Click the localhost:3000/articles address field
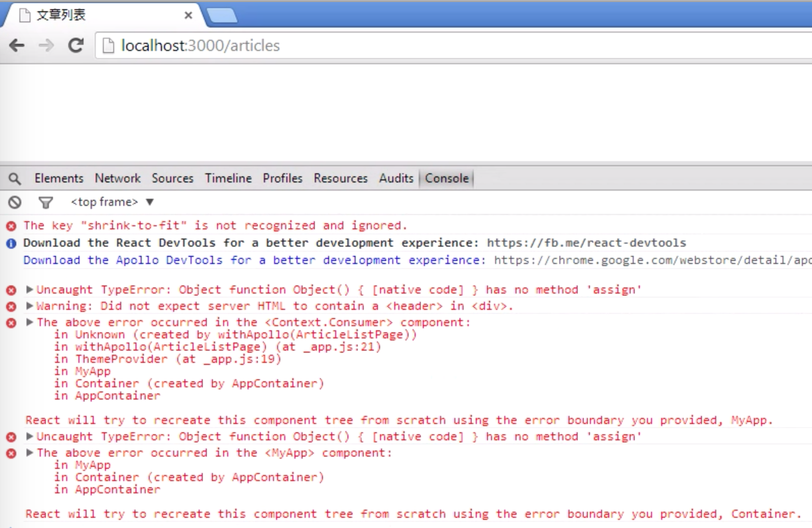The height and width of the screenshot is (528, 812). click(453, 46)
